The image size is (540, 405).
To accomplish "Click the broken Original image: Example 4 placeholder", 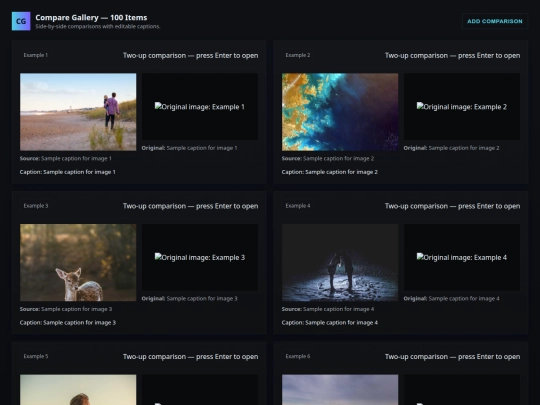I will click(462, 257).
